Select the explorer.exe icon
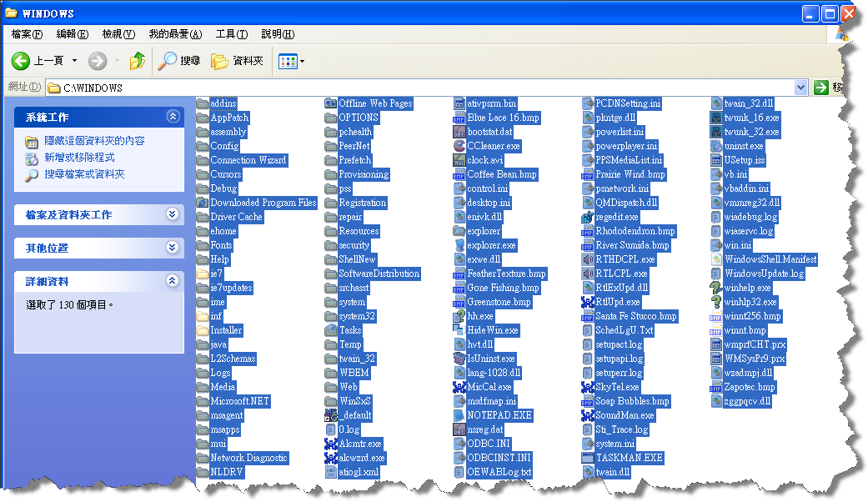The image size is (868, 502). (459, 245)
